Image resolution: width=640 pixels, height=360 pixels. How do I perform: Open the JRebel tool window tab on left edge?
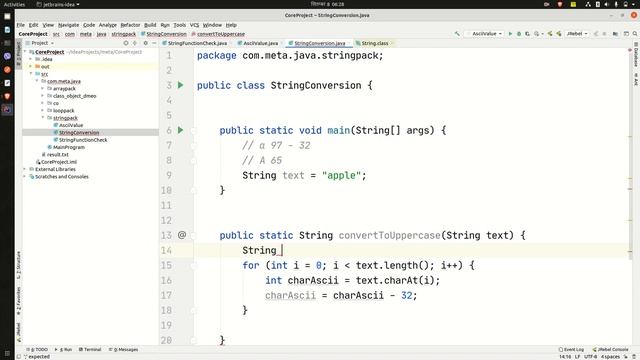18,333
